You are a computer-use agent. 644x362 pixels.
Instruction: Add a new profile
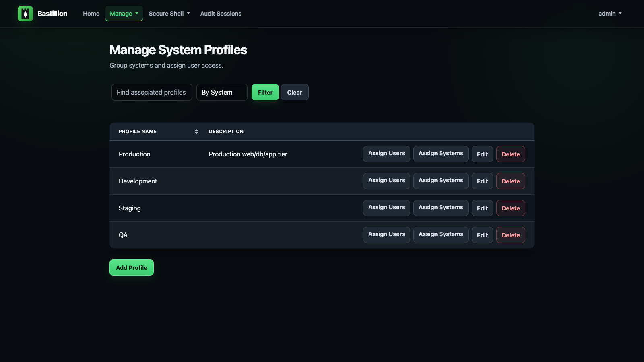(x=132, y=267)
